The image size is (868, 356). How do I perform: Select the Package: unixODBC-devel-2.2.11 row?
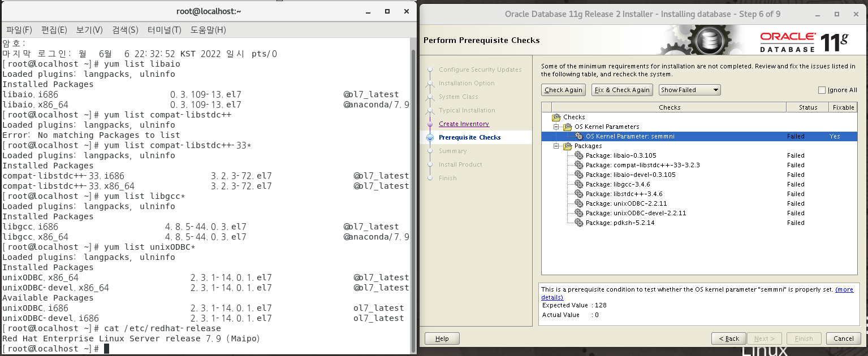tap(699, 213)
